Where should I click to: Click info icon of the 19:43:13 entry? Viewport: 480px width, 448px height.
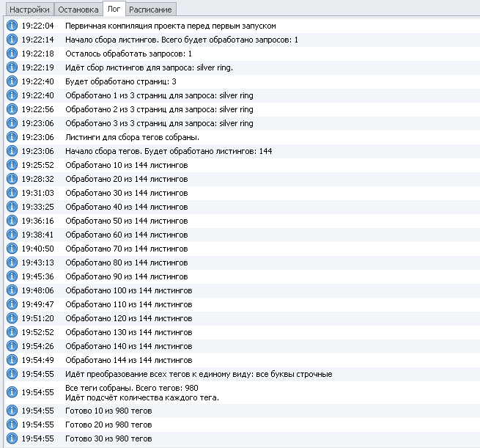(12, 262)
